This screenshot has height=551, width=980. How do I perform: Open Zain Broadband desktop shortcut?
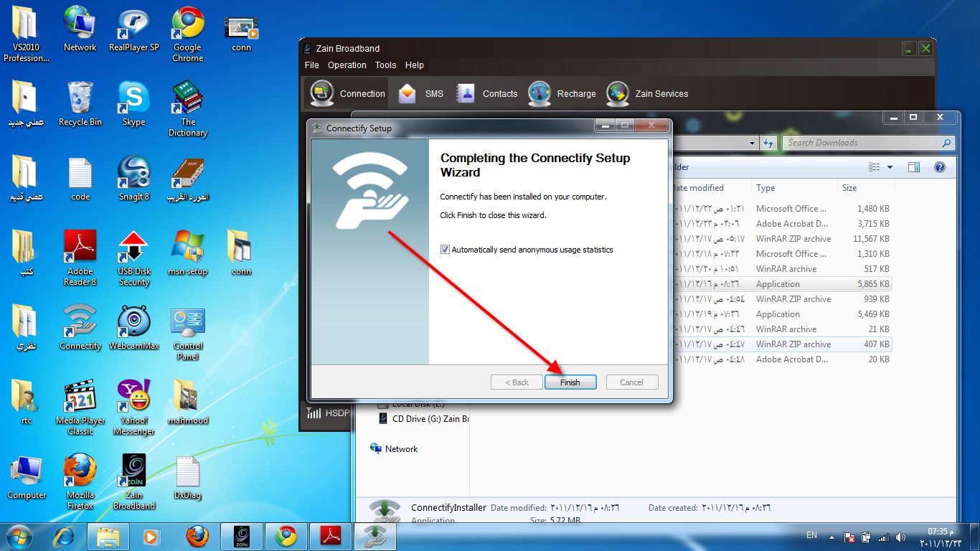[x=133, y=482]
